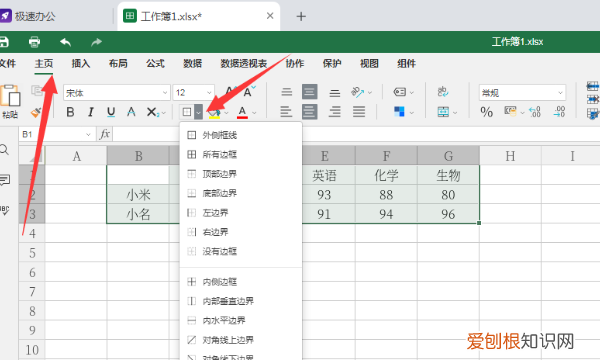Apply the currency accounting style
This screenshot has height=360, width=600.
pyautogui.click(x=510, y=111)
